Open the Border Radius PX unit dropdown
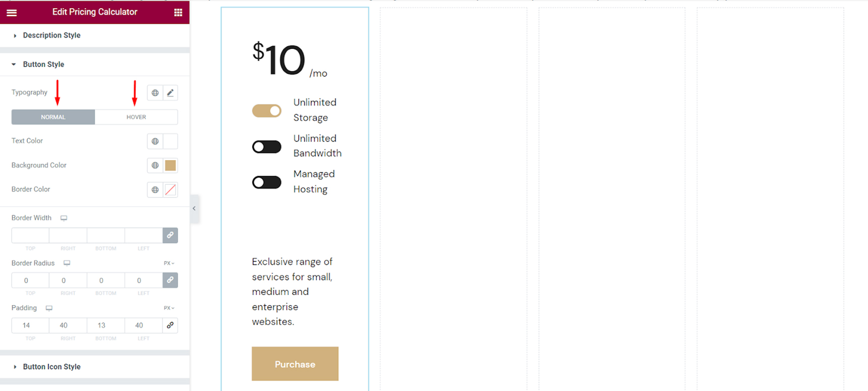 tap(169, 263)
